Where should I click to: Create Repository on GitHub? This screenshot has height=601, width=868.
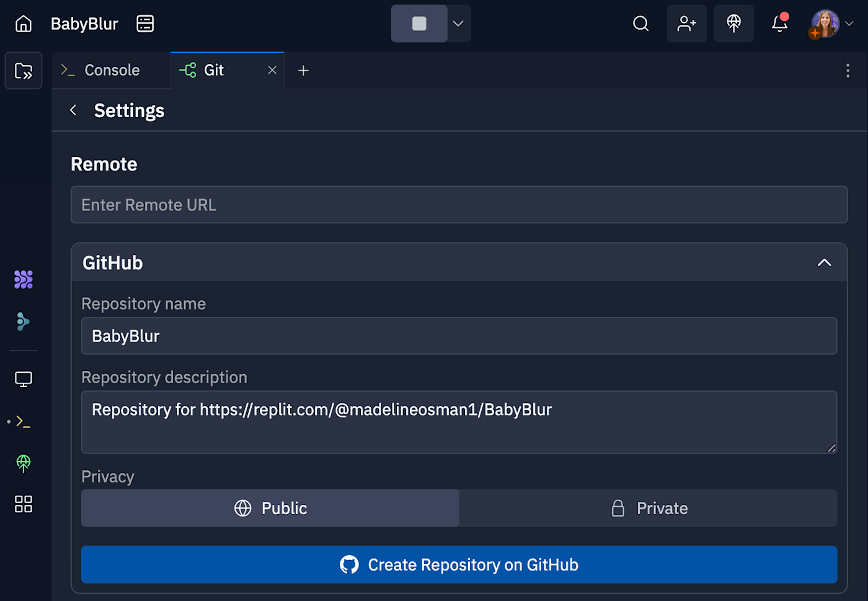[x=459, y=564]
